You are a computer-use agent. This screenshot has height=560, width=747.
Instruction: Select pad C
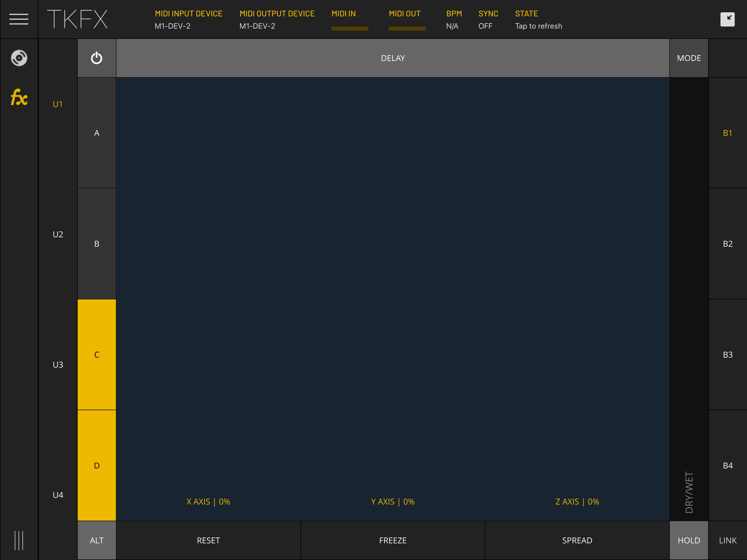tap(97, 355)
